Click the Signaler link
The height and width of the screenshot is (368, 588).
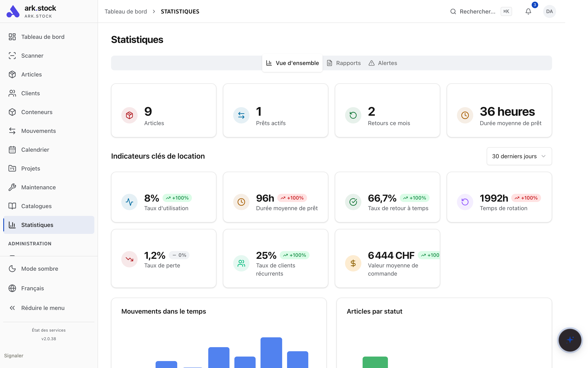pos(14,356)
